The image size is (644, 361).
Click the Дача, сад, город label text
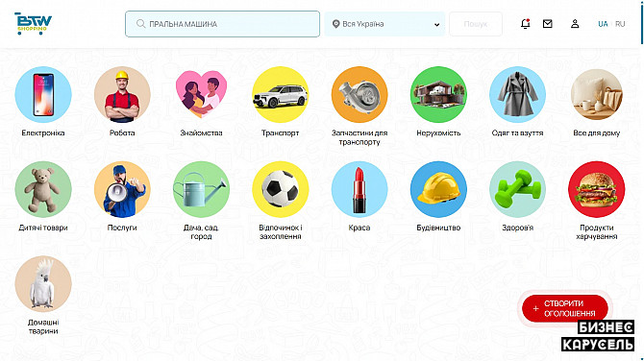[201, 232]
